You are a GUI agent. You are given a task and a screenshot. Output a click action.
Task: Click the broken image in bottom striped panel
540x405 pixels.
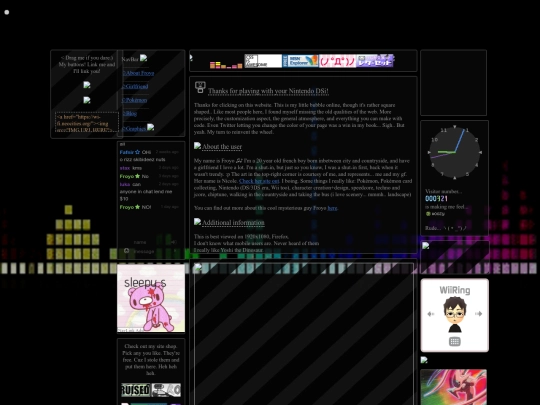[198, 267]
